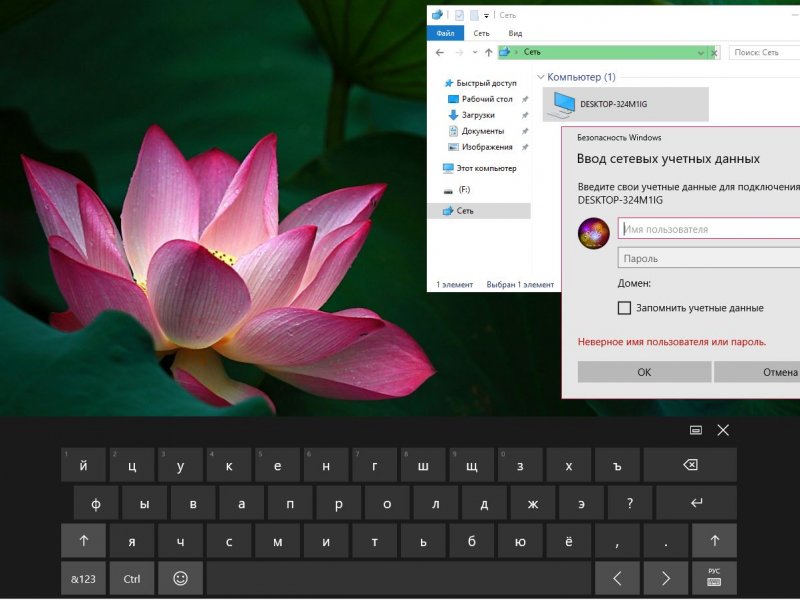800x600 pixels.
Task: Stop loading with the address bar X
Action: 714,53
